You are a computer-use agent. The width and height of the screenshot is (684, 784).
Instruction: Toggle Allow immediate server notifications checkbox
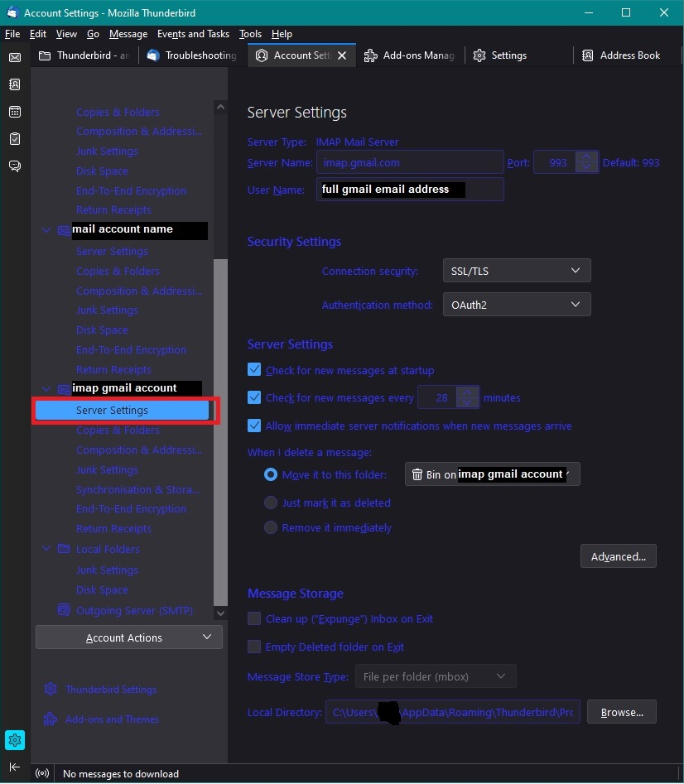(x=254, y=426)
